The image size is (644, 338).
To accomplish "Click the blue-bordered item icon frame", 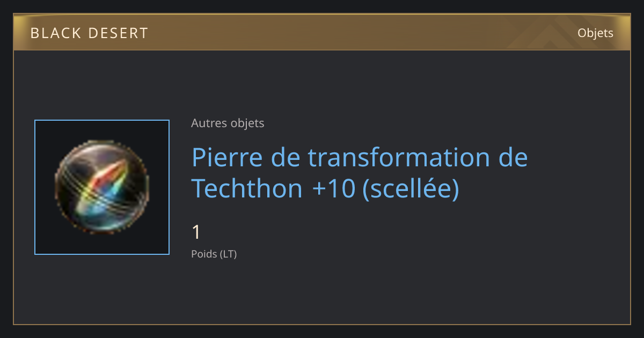I will tap(102, 187).
